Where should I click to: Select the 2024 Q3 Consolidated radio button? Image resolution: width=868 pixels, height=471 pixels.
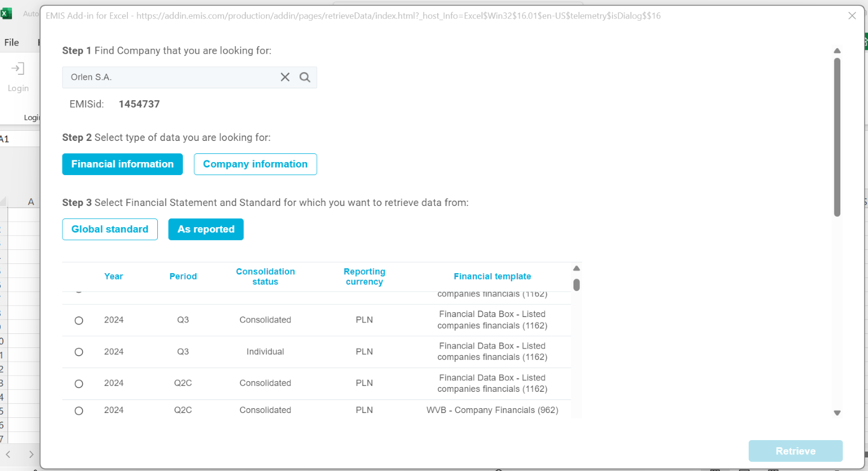click(79, 320)
